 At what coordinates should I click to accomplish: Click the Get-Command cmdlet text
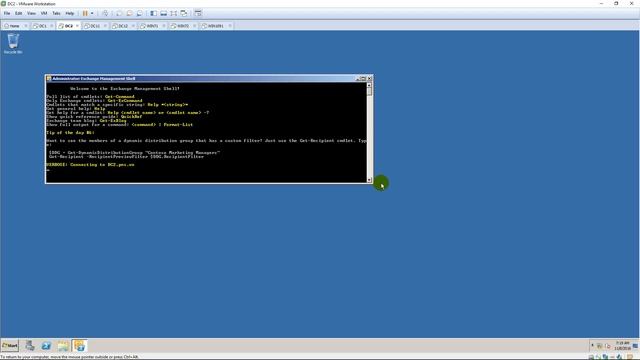[x=120, y=97]
